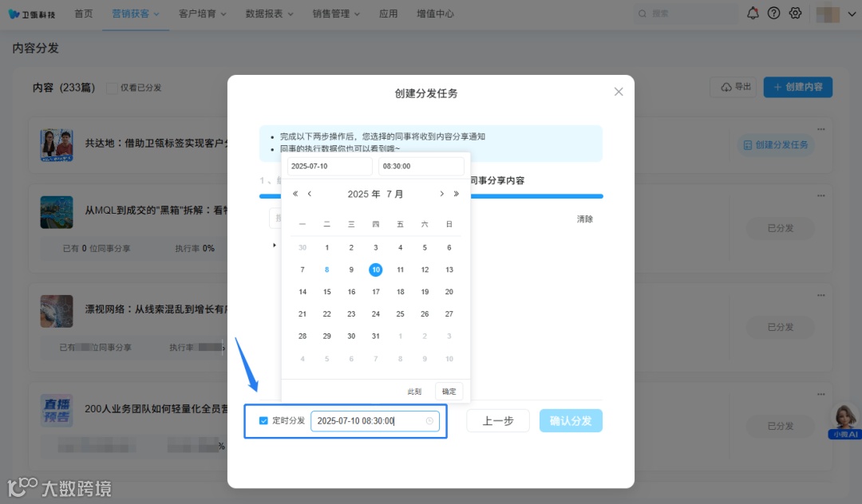Click the 上一步 button
This screenshot has height=504, width=862.
[x=498, y=421]
